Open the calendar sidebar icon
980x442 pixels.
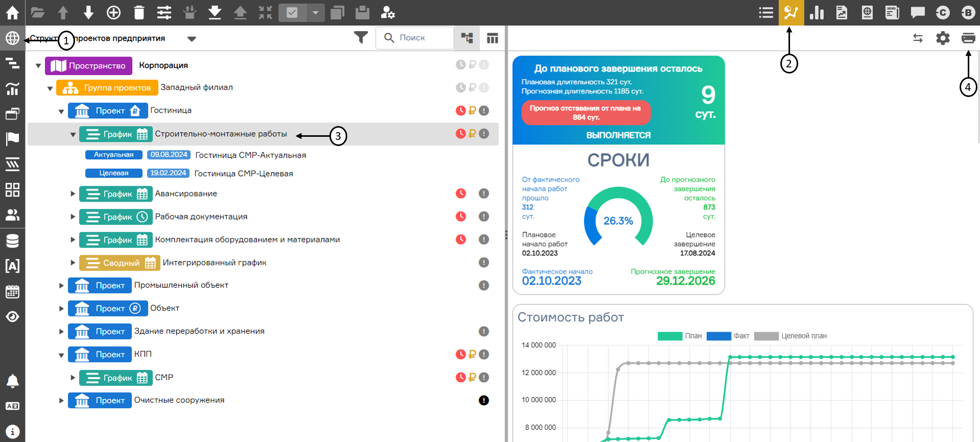12,291
